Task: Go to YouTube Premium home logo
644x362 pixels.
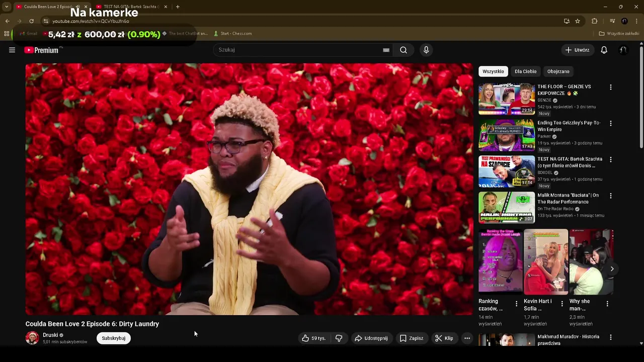Action: coord(41,50)
